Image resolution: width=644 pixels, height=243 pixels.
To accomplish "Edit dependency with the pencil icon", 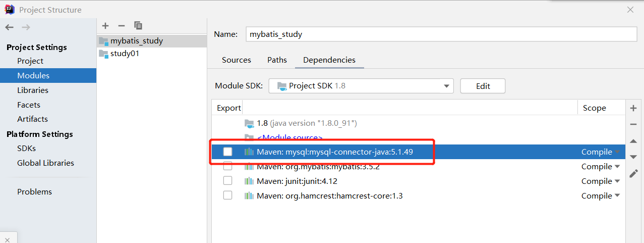I will (x=633, y=173).
